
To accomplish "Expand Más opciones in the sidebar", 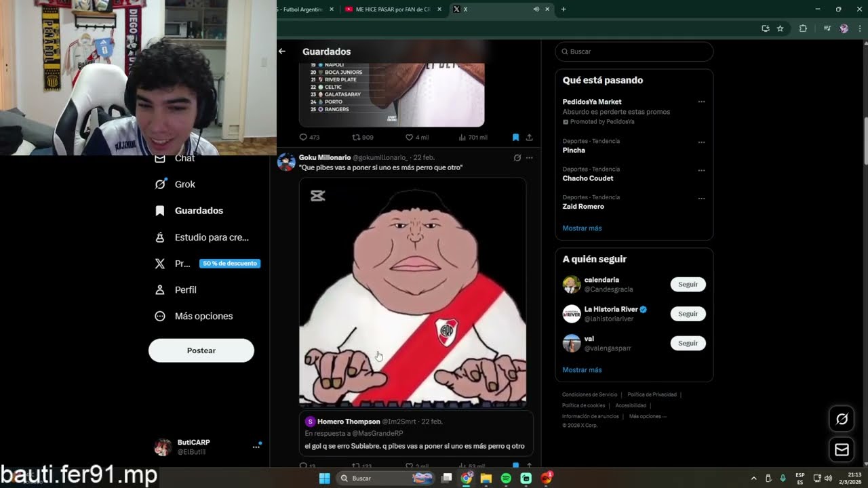I will [194, 316].
